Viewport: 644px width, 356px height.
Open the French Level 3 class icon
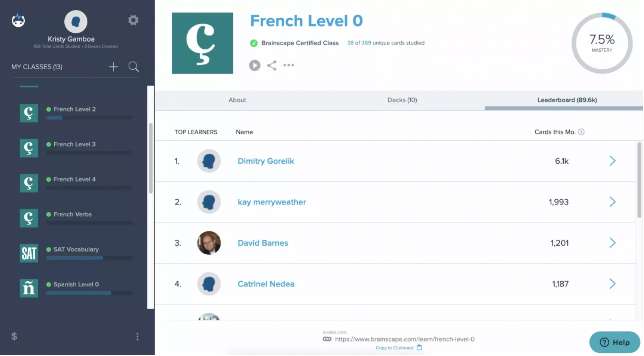[29, 148]
